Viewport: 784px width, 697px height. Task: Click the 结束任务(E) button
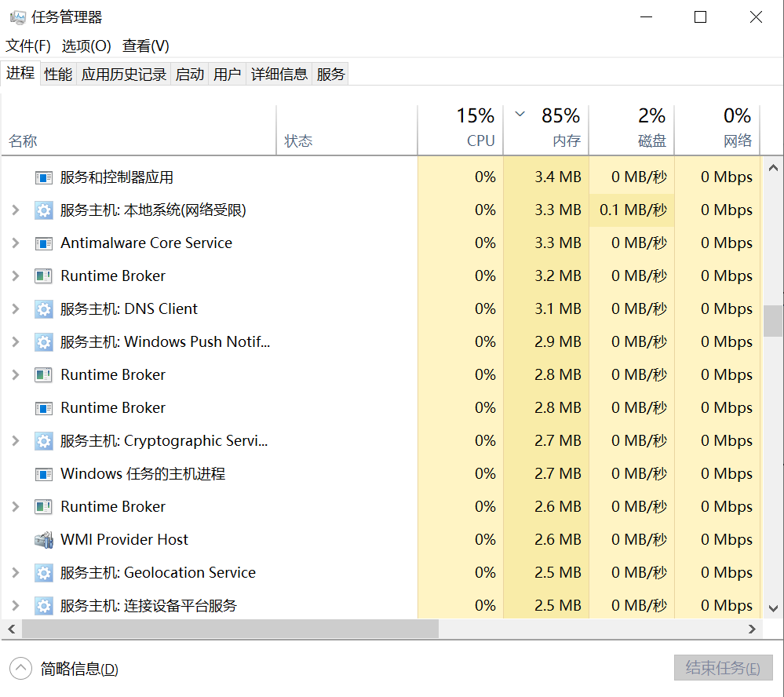coord(723,669)
